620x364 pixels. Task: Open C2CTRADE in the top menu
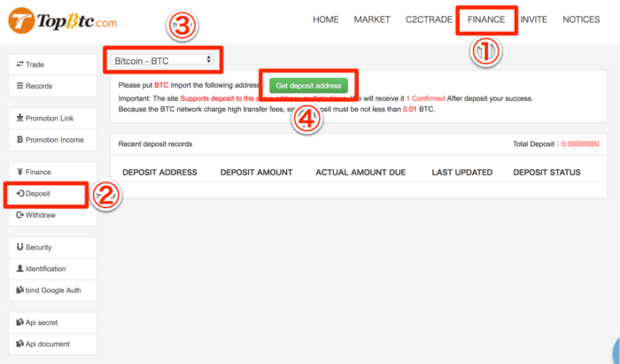(x=429, y=19)
